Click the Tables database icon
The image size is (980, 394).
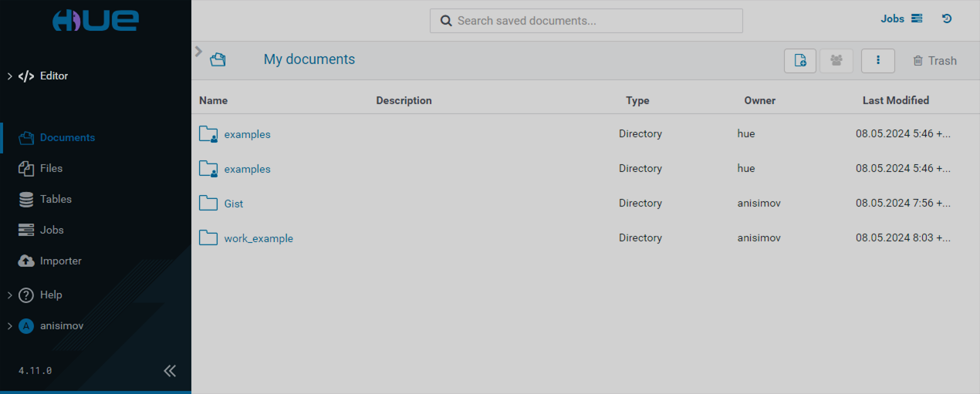[x=26, y=199]
